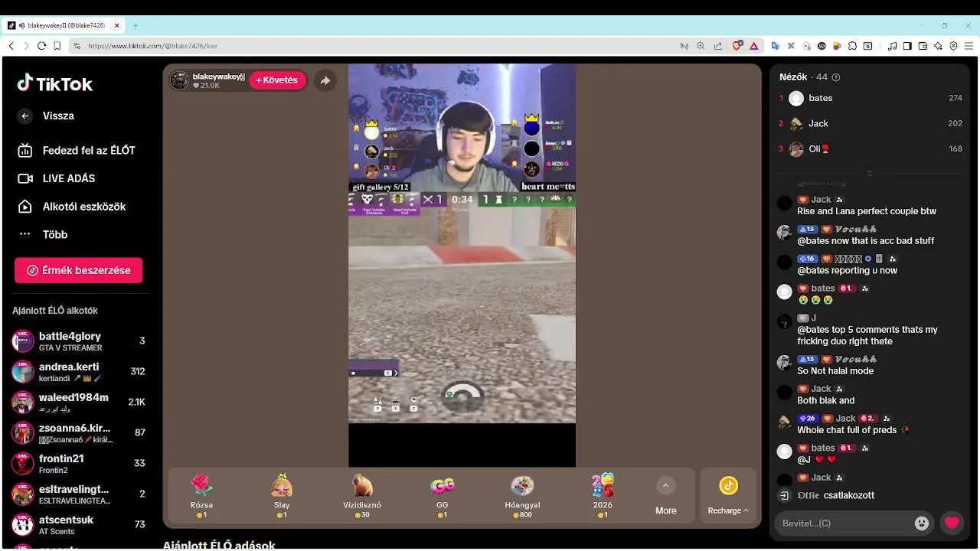Open the Több menu

[43, 234]
